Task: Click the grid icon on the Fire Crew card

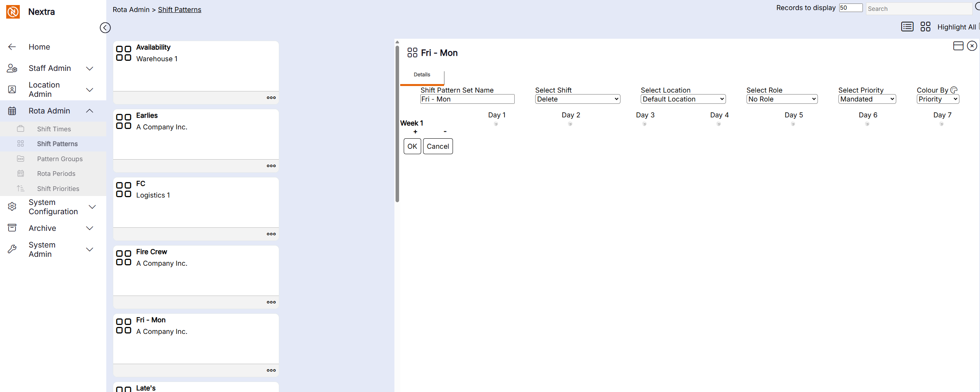Action: [x=124, y=258]
